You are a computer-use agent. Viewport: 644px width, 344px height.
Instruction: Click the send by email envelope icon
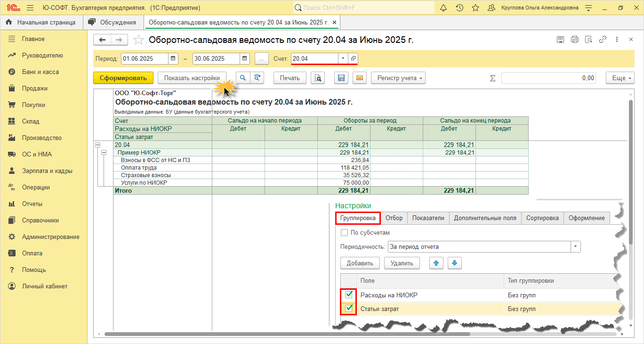click(x=360, y=78)
